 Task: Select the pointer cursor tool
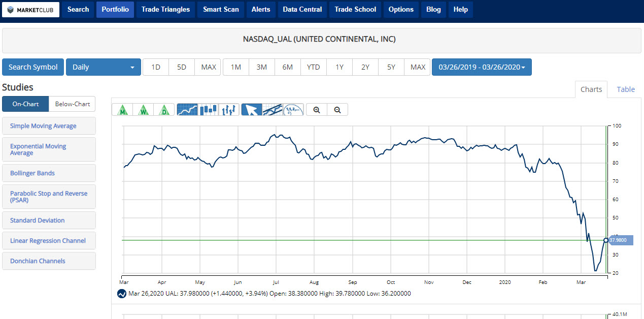(x=252, y=110)
